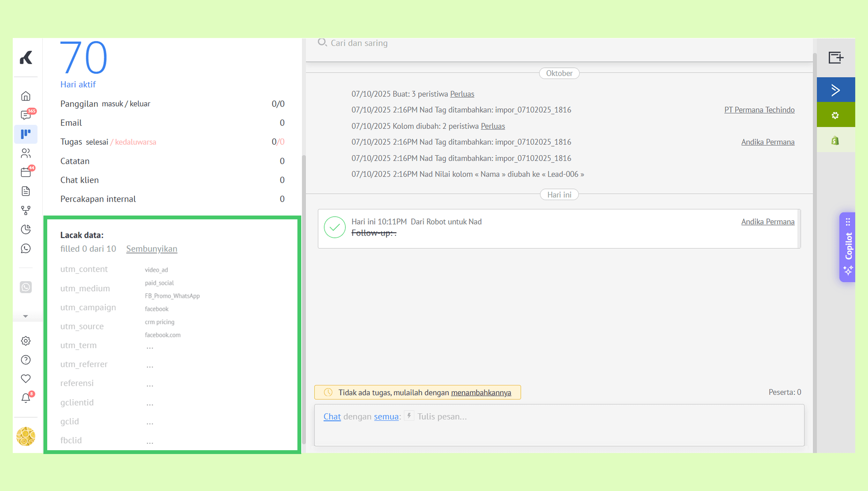The height and width of the screenshot is (491, 868).
Task: Click the Cari dan saring search field
Action: (x=359, y=43)
